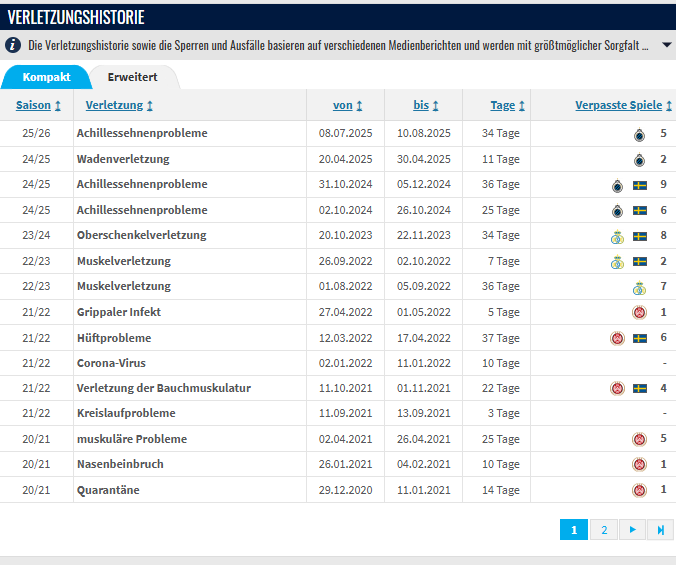Click the Hüftprobleme entry
Viewport: 676px width, 565px height.
click(114, 338)
